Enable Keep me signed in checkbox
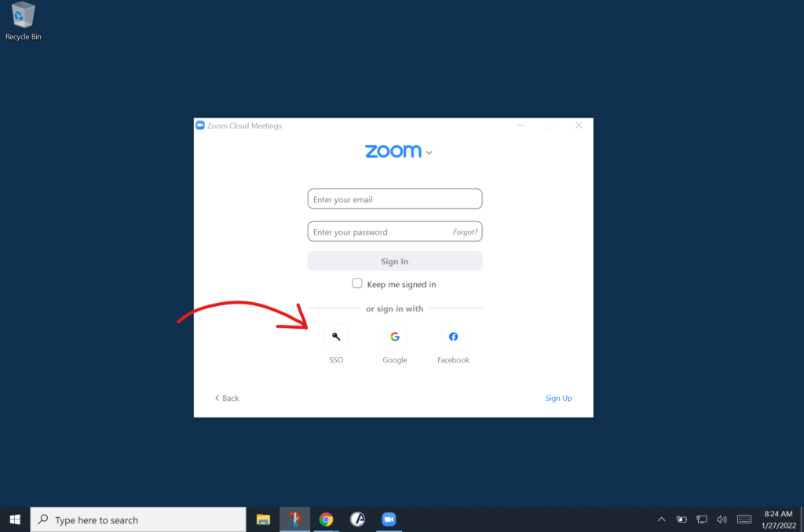This screenshot has height=532, width=804. (357, 283)
